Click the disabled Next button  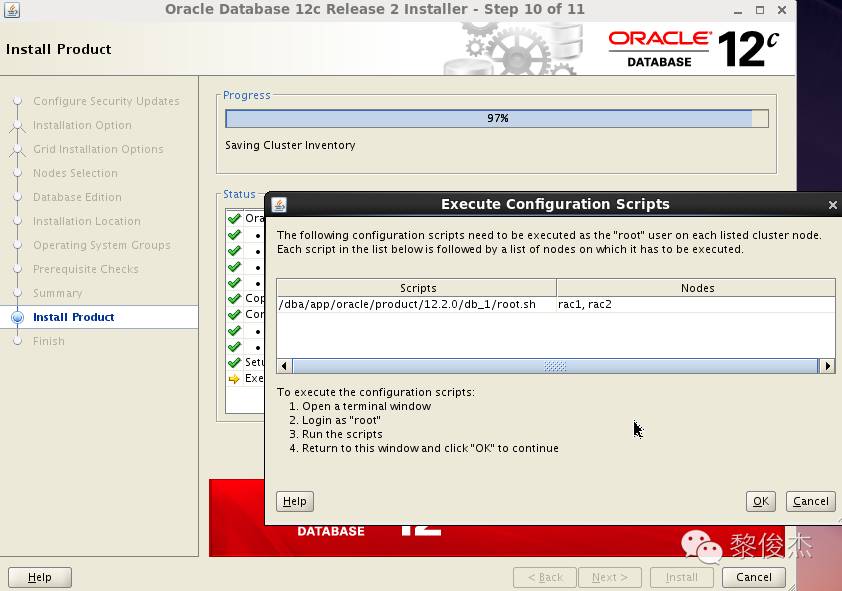coord(609,577)
